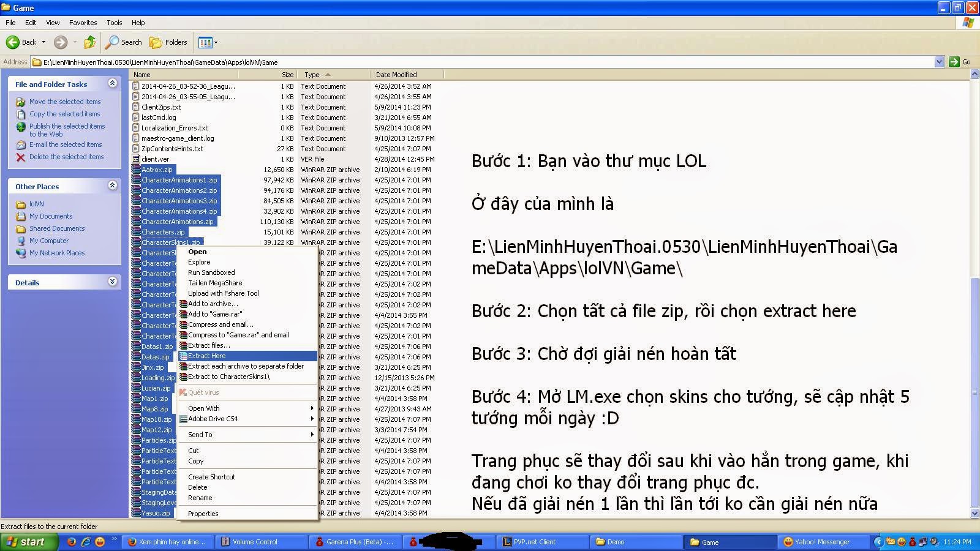Select the client.ver file
Image resolution: width=980 pixels, height=551 pixels.
point(155,159)
